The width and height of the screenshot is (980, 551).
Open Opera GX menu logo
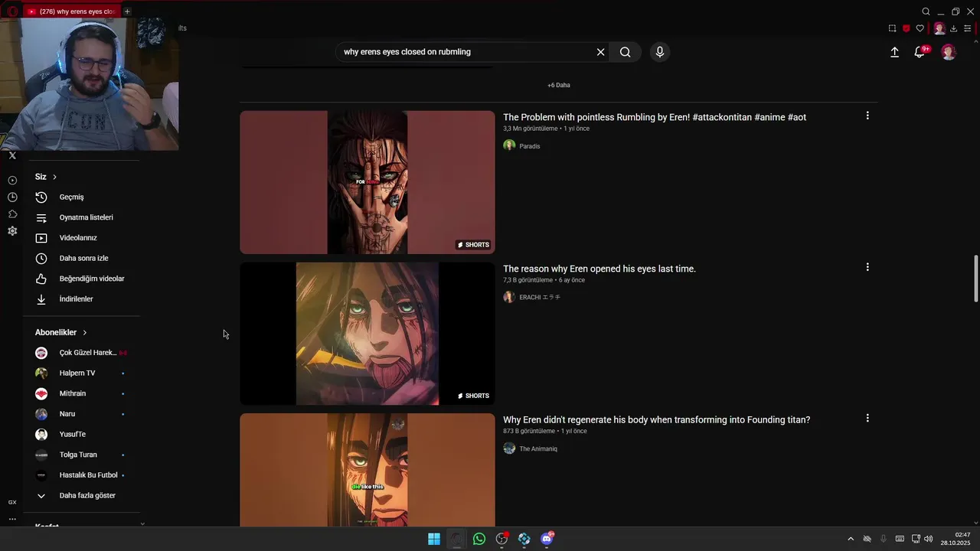pos(12,11)
